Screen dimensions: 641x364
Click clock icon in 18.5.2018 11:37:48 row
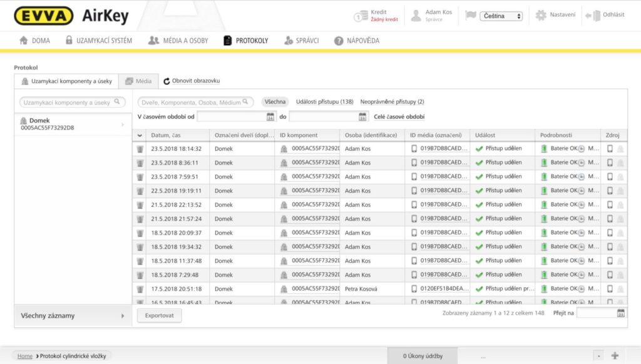pyautogui.click(x=582, y=261)
